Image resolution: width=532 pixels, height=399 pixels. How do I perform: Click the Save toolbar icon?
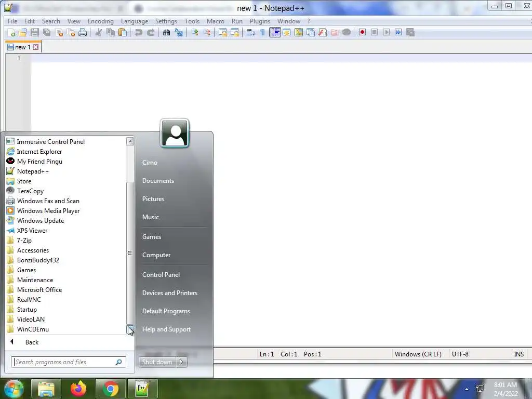click(35, 33)
